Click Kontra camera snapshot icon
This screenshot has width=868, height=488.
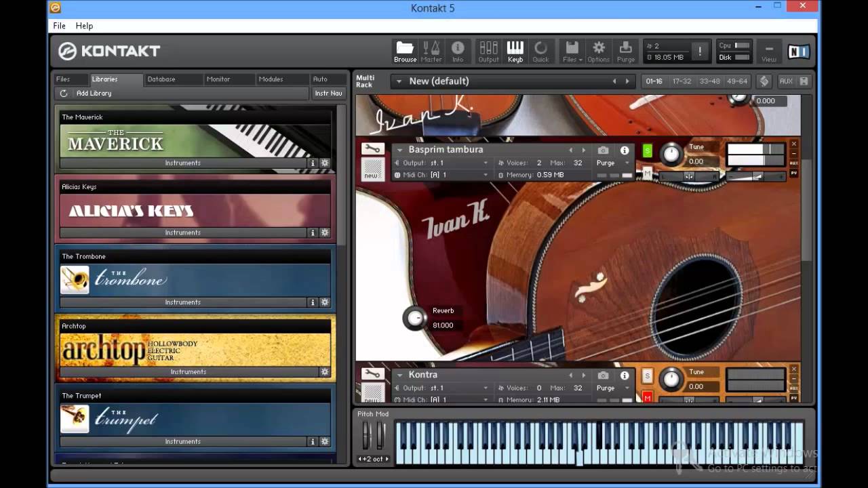point(603,375)
